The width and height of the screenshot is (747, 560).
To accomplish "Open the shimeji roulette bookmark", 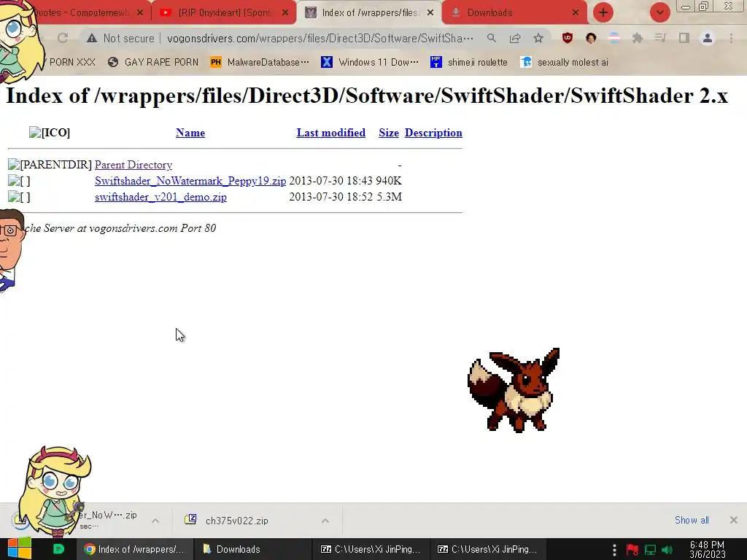I will (469, 62).
